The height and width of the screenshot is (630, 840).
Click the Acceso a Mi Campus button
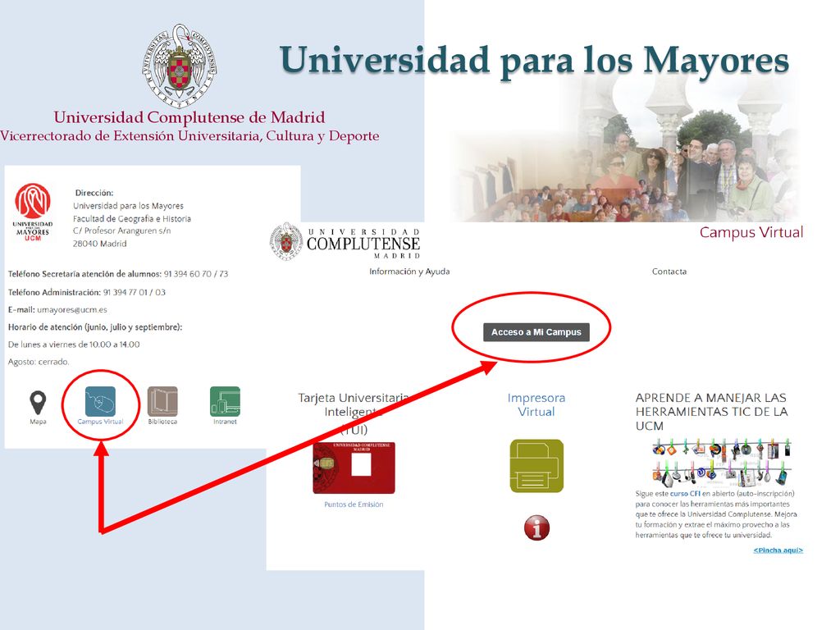coord(536,332)
